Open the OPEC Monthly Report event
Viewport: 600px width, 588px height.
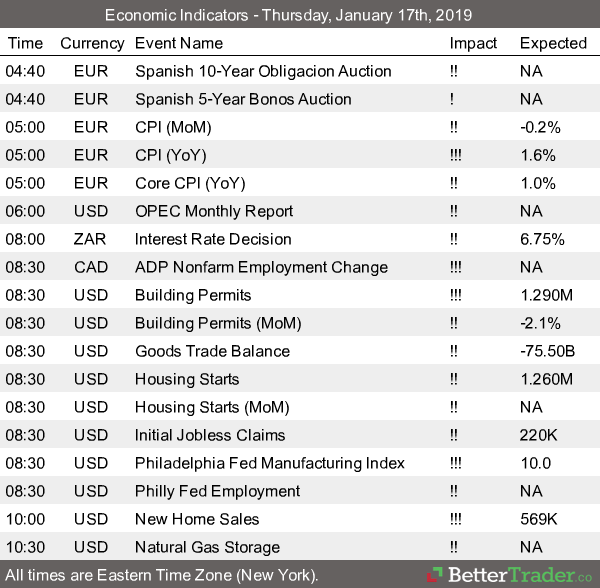click(x=214, y=211)
